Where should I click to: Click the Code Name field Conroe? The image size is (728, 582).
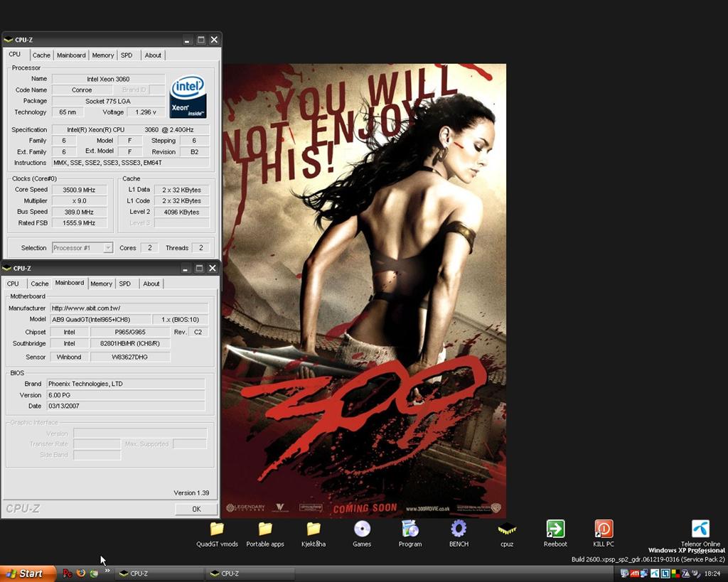(82, 90)
